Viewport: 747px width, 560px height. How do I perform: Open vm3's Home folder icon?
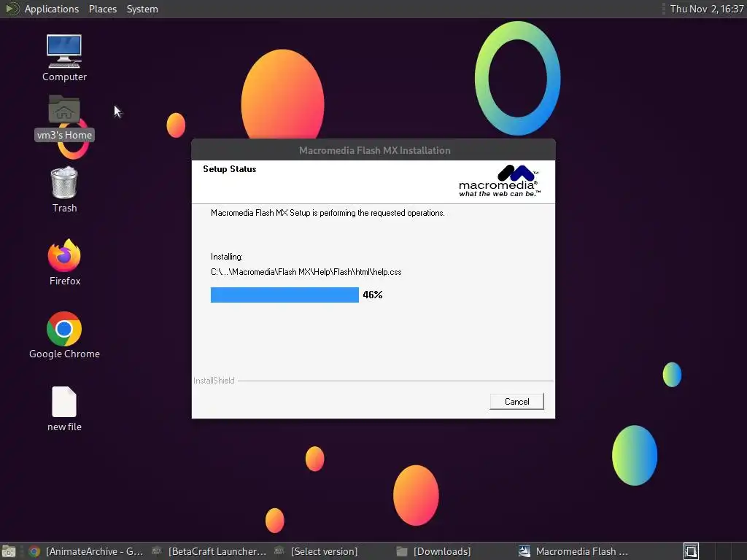(x=64, y=117)
